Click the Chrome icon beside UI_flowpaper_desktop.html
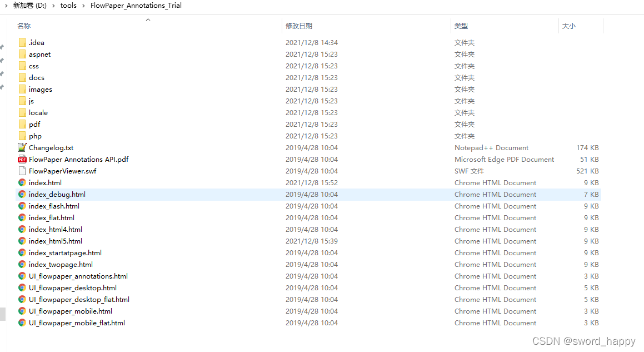This screenshot has height=352, width=644. point(22,287)
